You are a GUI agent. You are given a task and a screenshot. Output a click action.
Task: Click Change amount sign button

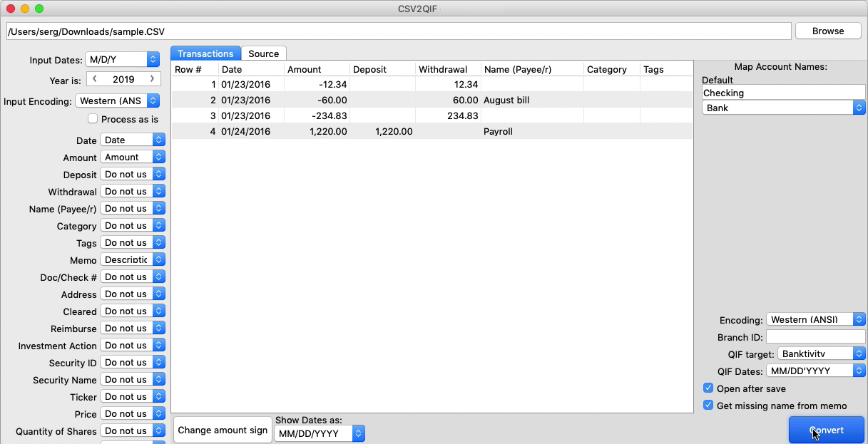(223, 430)
